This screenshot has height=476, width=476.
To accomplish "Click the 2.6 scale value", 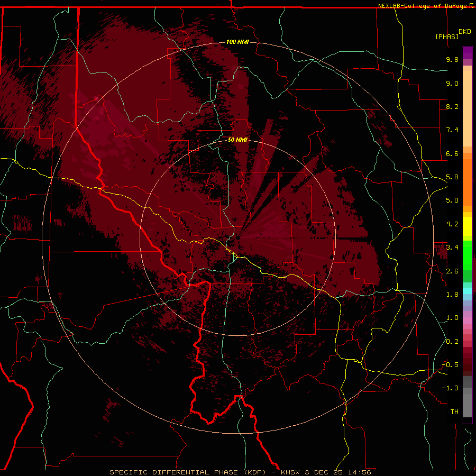I will (452, 271).
